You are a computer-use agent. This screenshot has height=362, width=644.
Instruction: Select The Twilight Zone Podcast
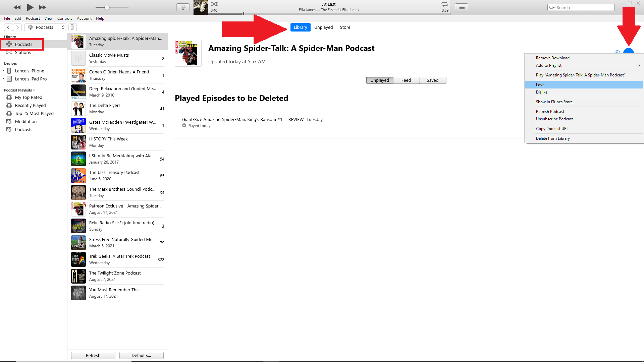tap(117, 276)
